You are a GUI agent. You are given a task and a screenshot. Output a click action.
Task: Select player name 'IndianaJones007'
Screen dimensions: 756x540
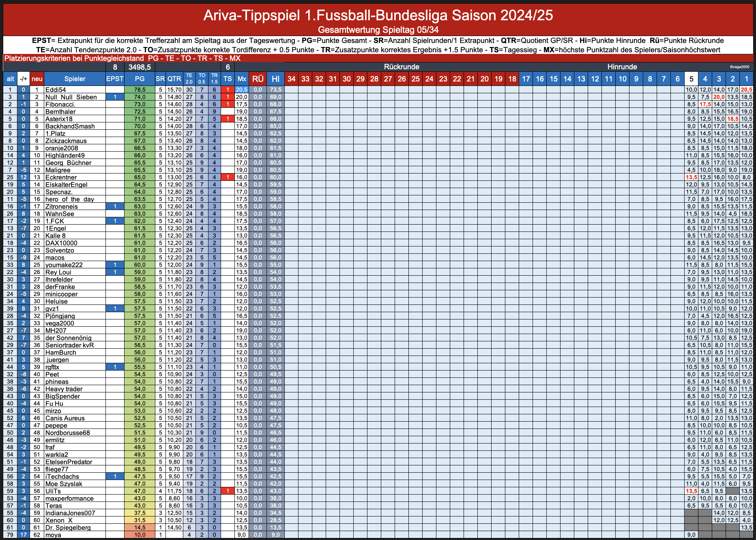(x=70, y=513)
